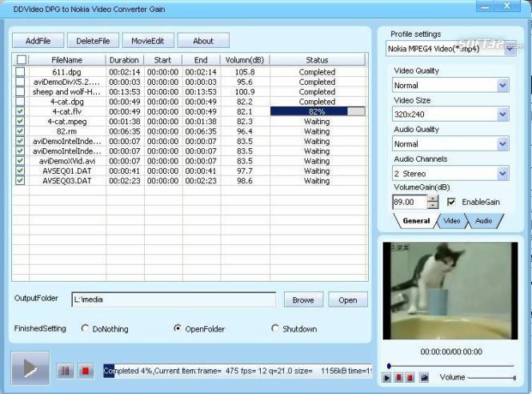This screenshot has width=532, height=394.
Task: Take a snapshot of the preview video
Action: click(x=424, y=378)
